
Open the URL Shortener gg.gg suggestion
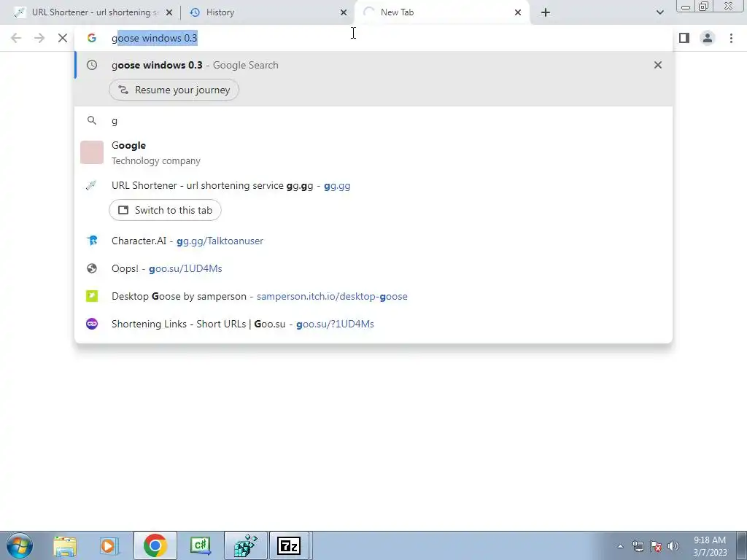coord(373,185)
